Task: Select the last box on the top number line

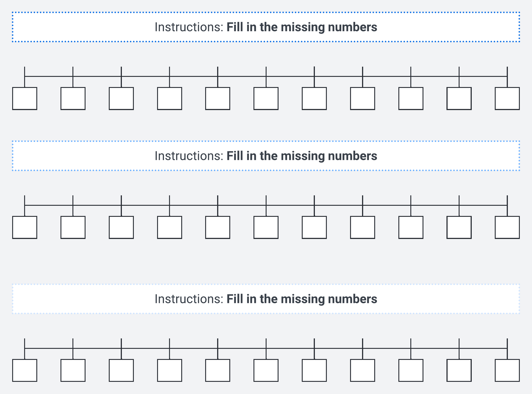Action: tap(507, 99)
